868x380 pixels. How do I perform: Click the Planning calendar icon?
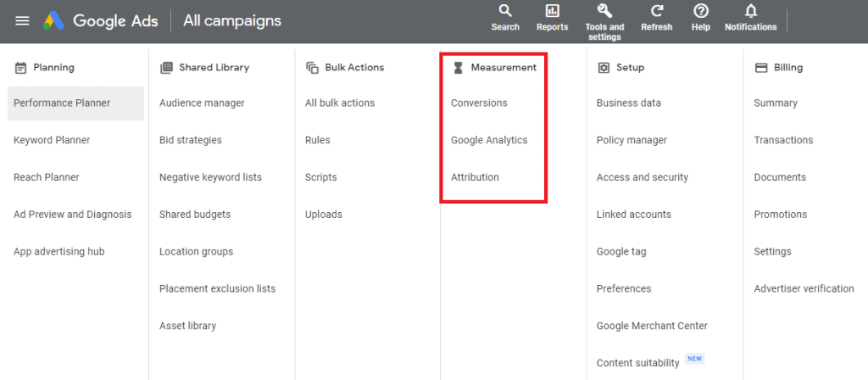click(20, 68)
